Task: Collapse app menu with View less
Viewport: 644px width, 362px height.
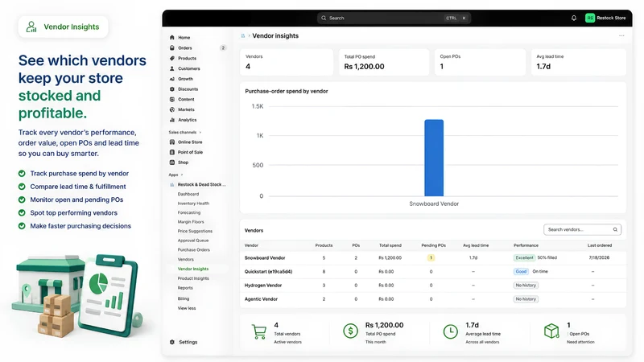Action: [x=187, y=308]
